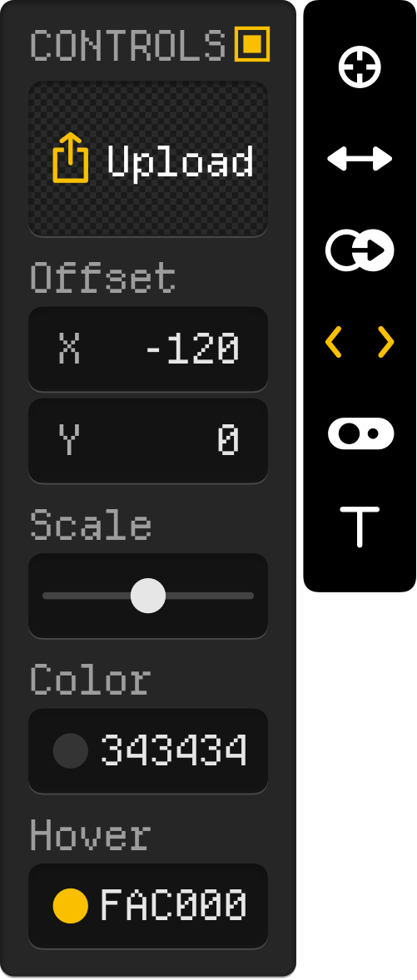Viewport: 417px width, 980px height.
Task: Toggle the yellow square next to CONTROLS
Action: (252, 44)
